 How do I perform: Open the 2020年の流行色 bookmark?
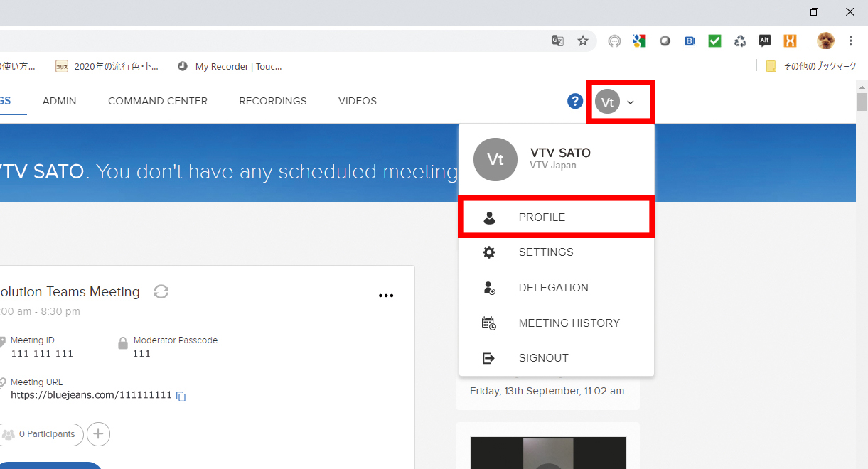click(107, 66)
